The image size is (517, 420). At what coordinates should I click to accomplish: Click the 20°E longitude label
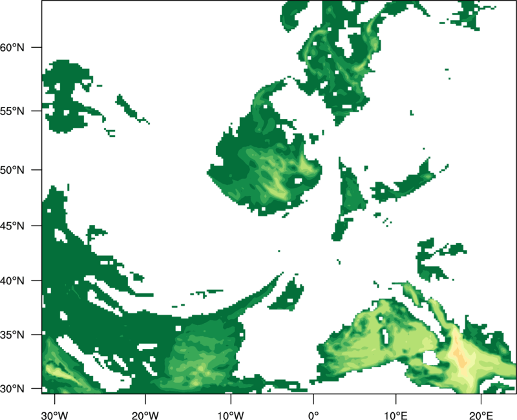[481, 415]
